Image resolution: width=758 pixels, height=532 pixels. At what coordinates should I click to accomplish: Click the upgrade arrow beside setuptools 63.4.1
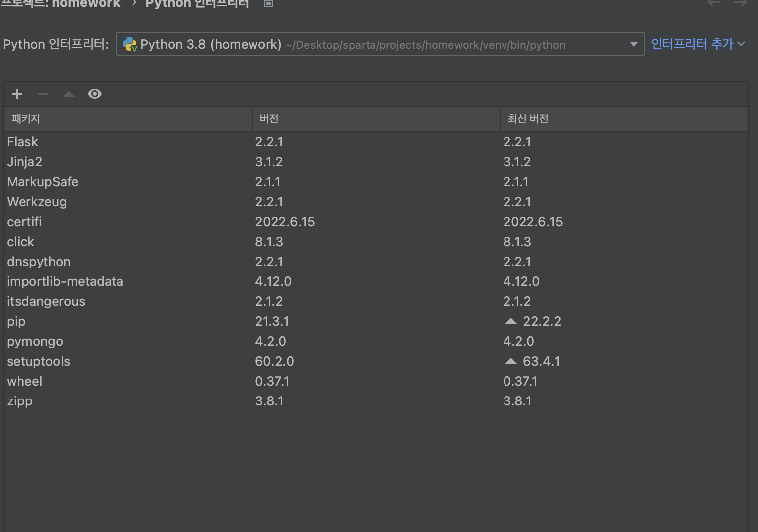click(x=511, y=361)
